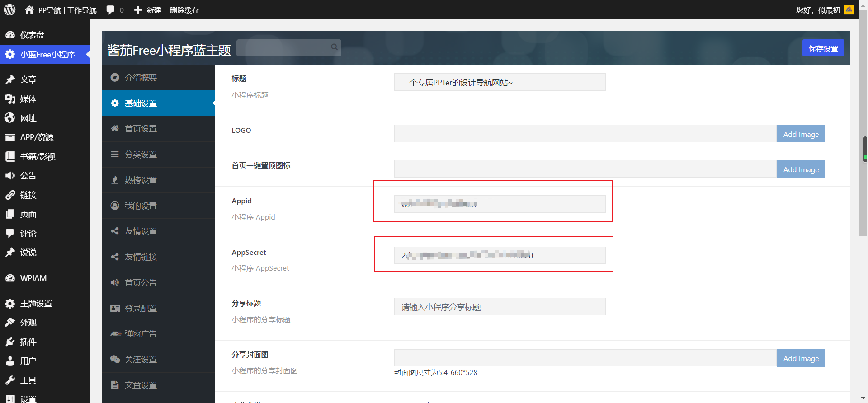Click 删除缓存 in the admin bar
The image size is (868, 403).
click(x=184, y=10)
